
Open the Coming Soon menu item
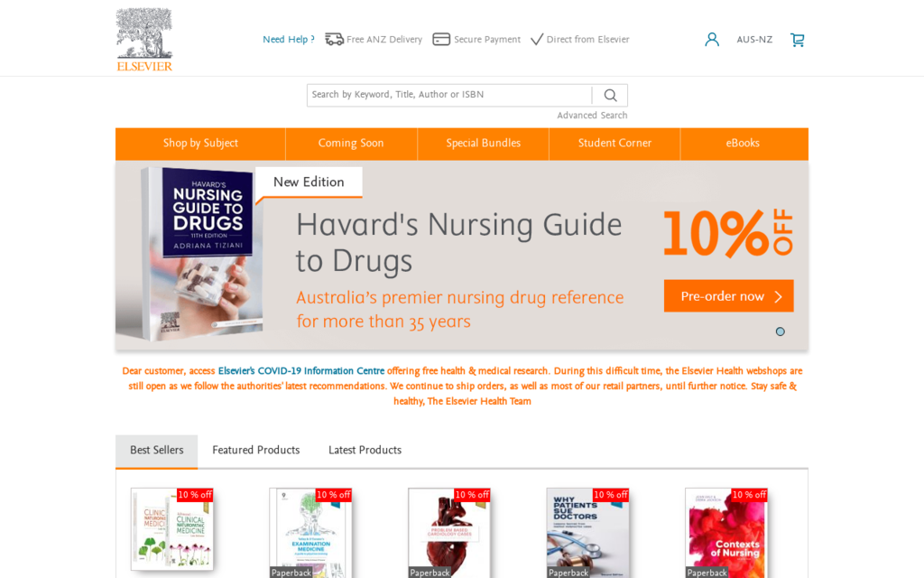tap(351, 144)
